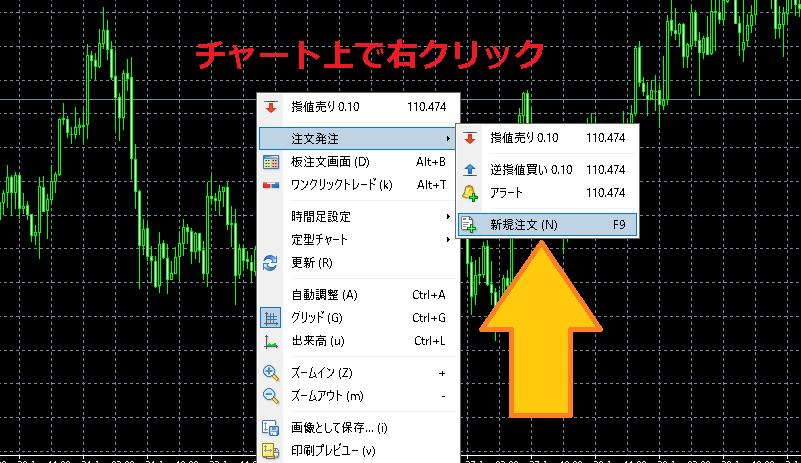
Task: Click the 更新 refresh arrows icon
Action: point(270,263)
